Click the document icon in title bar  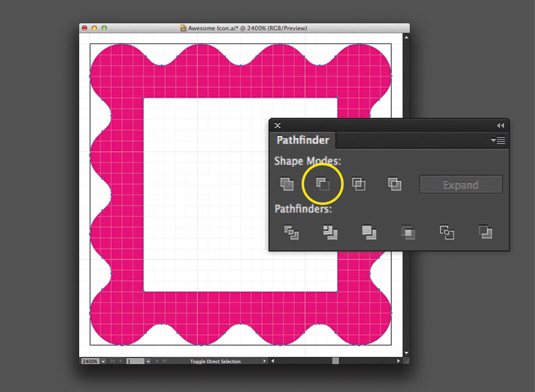pos(183,28)
